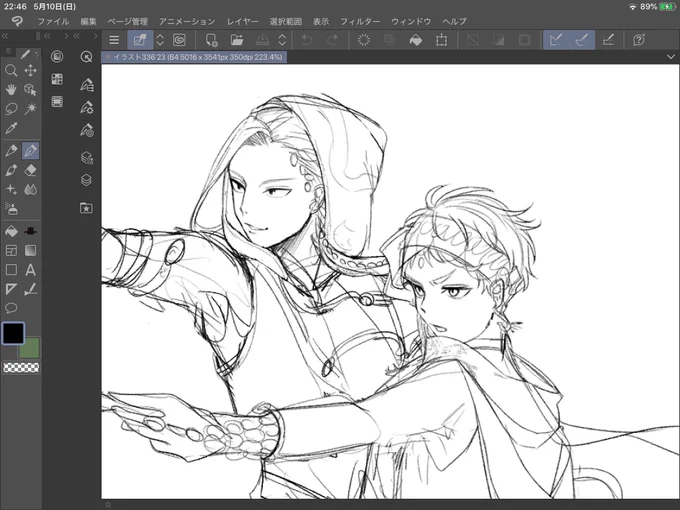Select the Figure rectangle tool

[x=11, y=270]
